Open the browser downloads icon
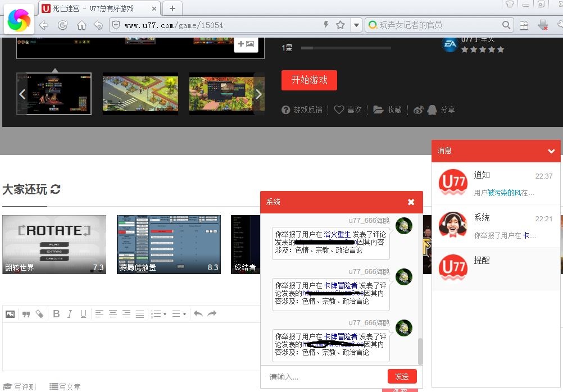Screen dimensions: 563x392 point(543,25)
